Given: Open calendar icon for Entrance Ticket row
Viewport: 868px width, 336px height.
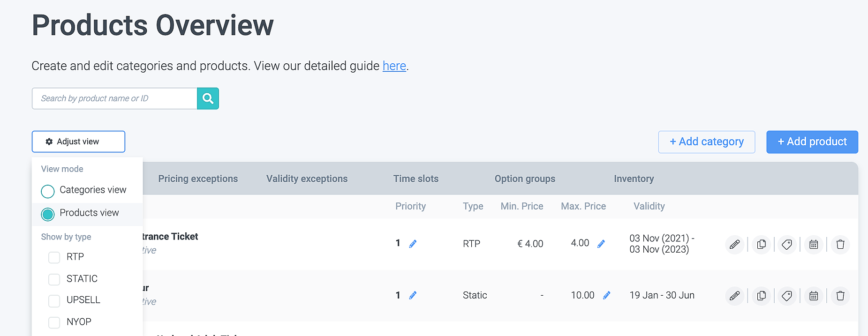Looking at the screenshot, I should pyautogui.click(x=814, y=244).
